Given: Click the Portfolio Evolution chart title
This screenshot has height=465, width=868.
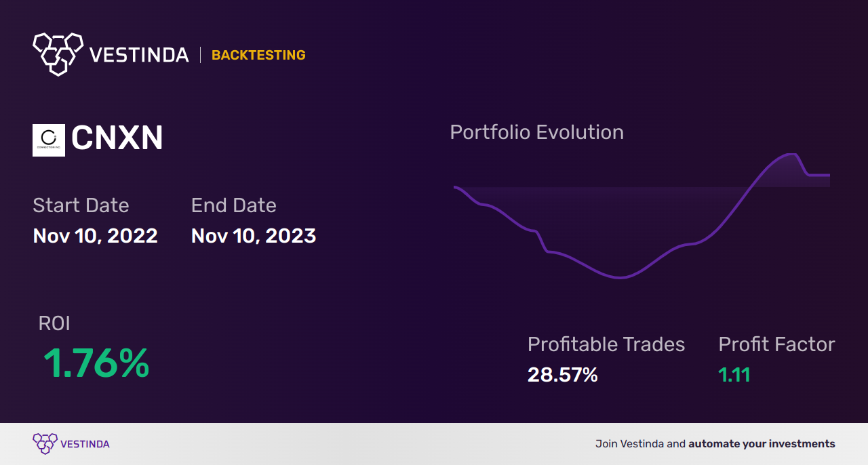Looking at the screenshot, I should pyautogui.click(x=536, y=132).
